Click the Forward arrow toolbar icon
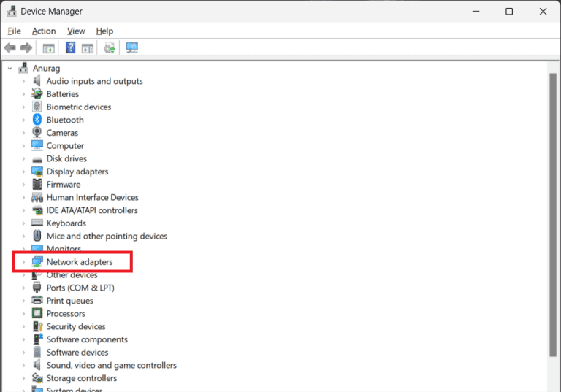 point(26,47)
